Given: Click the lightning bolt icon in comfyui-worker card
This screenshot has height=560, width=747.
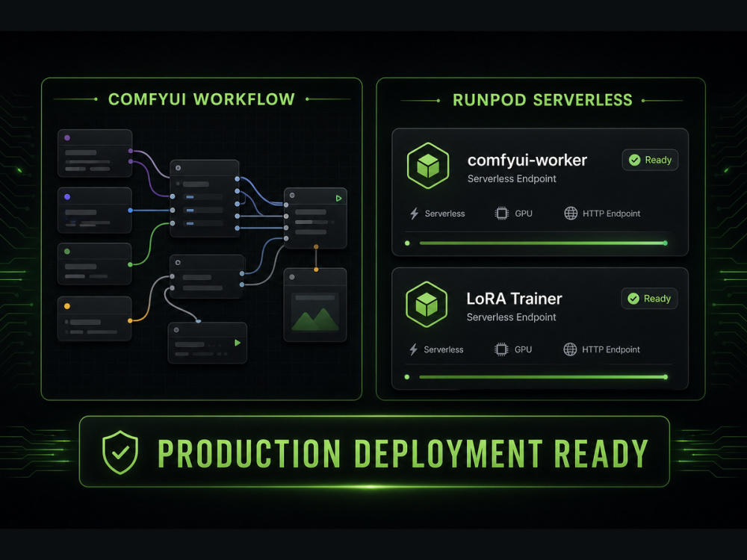Looking at the screenshot, I should (x=414, y=214).
